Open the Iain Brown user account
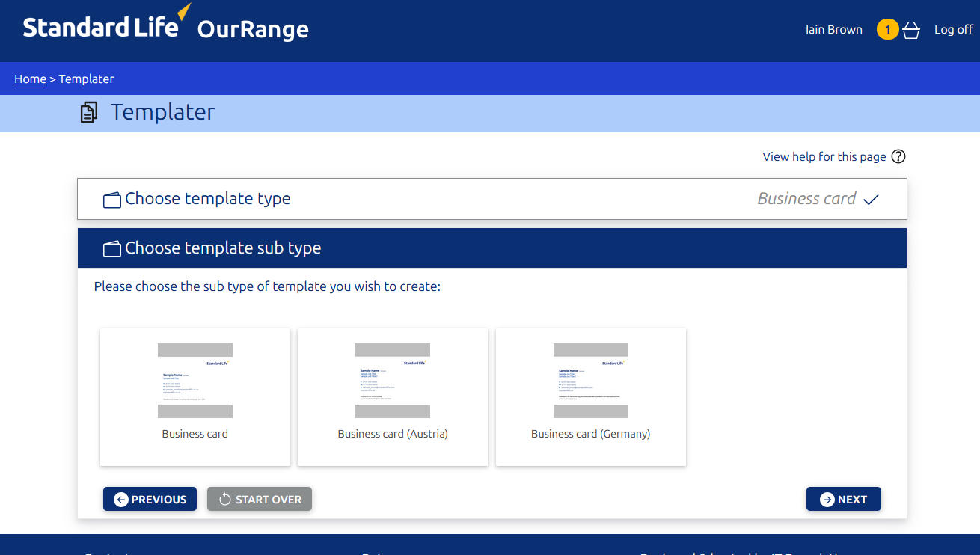This screenshot has width=980, height=555. coord(833,30)
